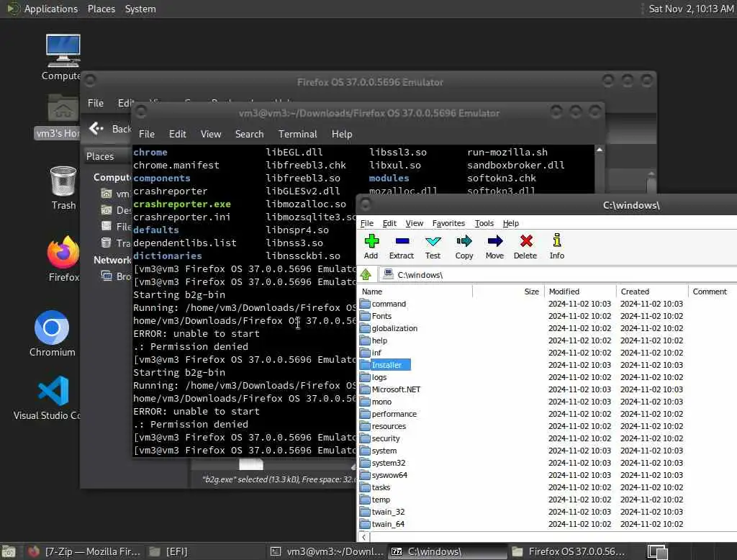This screenshot has width=737, height=560.
Task: Sort by the Size column header
Action: tap(508, 292)
